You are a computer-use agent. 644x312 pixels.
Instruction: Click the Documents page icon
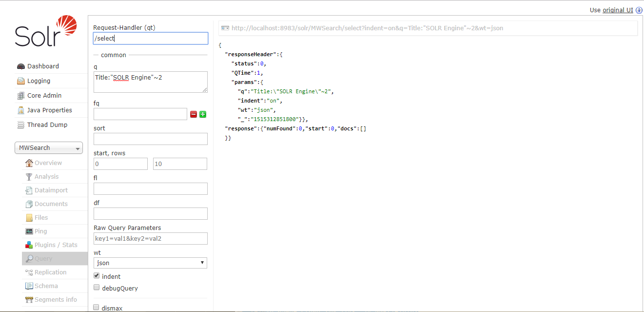point(29,204)
